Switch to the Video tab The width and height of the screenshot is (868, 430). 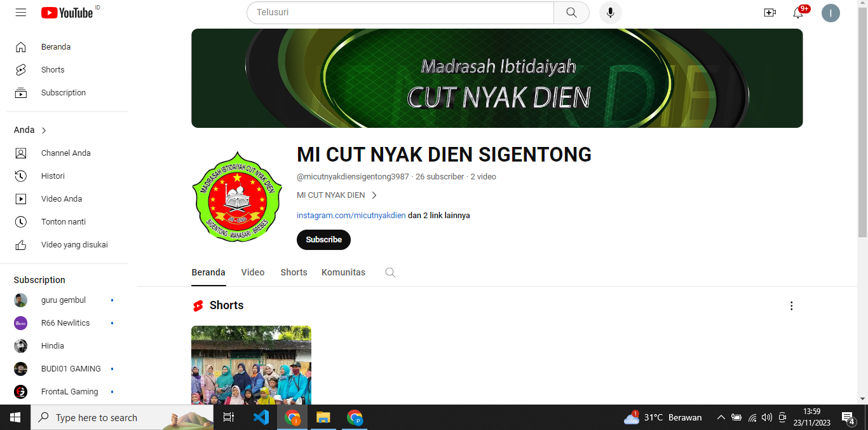tap(253, 272)
